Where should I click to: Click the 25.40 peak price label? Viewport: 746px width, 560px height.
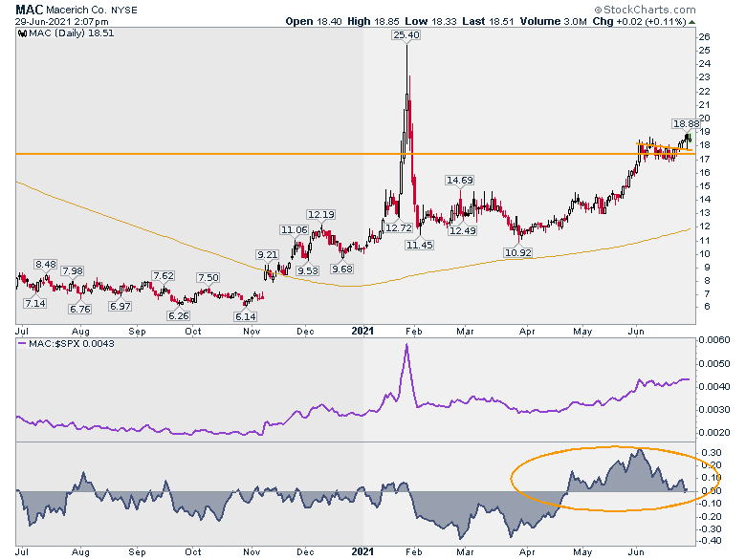pos(406,34)
